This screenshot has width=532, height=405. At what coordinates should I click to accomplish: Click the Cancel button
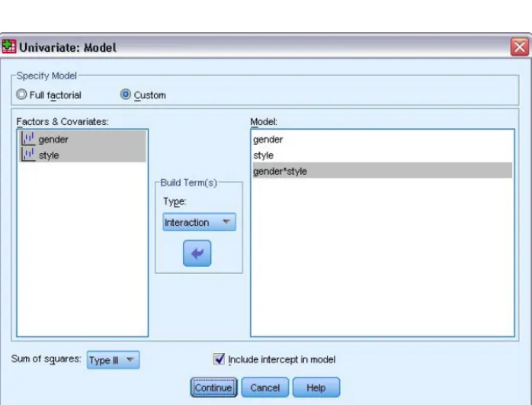pyautogui.click(x=265, y=387)
